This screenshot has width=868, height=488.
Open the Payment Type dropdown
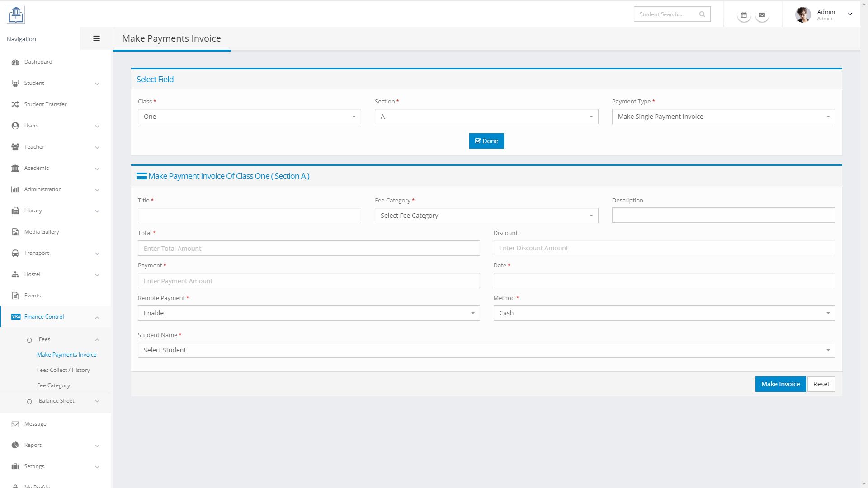[723, 117]
